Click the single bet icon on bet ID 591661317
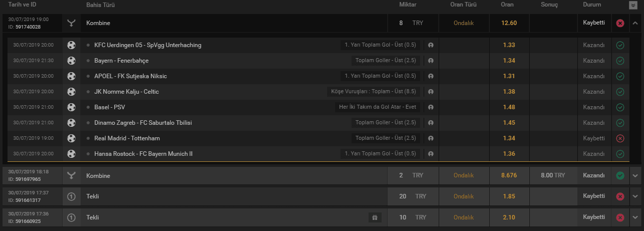 click(x=71, y=196)
